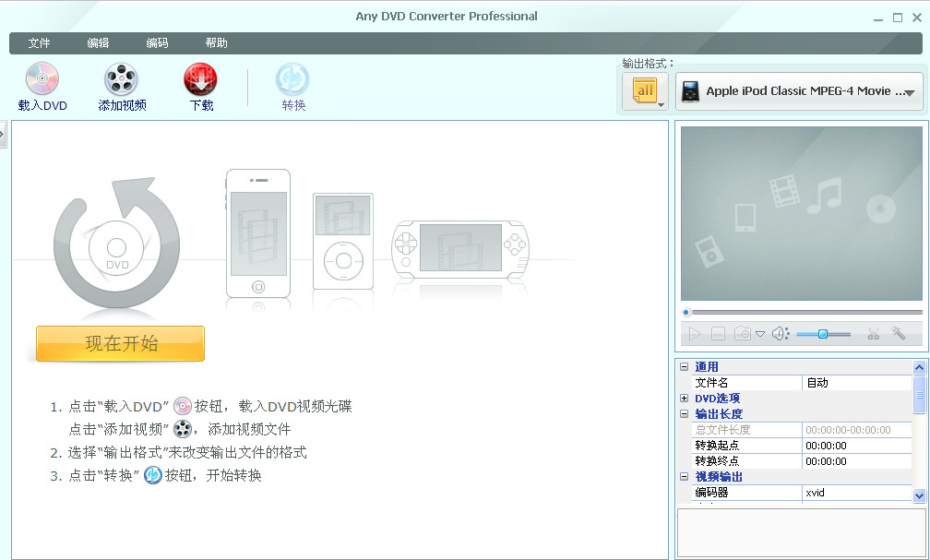Click the 载入DVD (Load DVD) toolbar icon

(x=42, y=80)
